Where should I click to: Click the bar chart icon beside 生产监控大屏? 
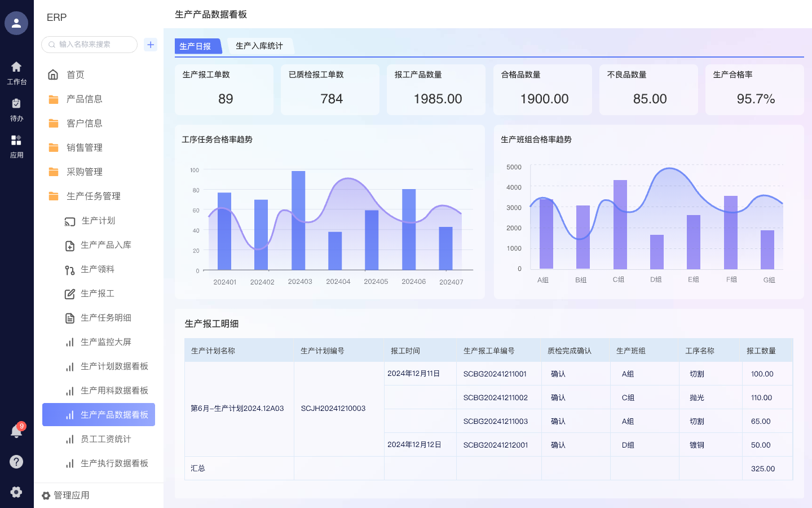69,343
